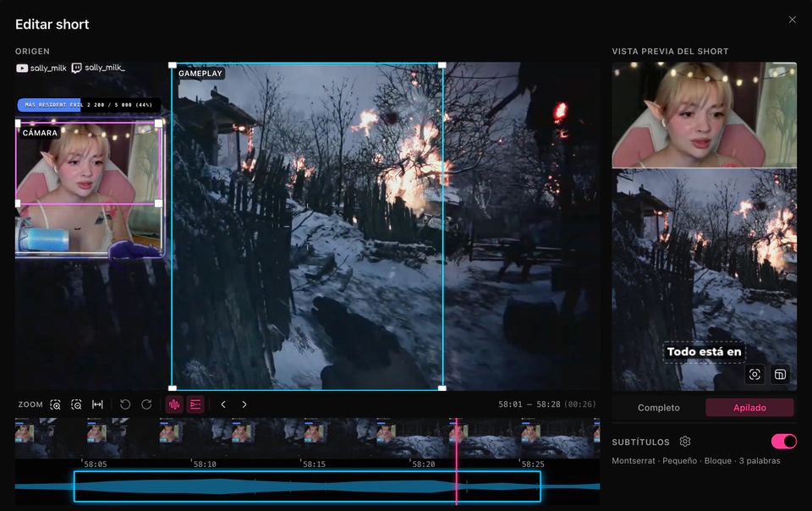Select the CÁMARA crop region label
Screen dimensions: 812x511
point(40,133)
